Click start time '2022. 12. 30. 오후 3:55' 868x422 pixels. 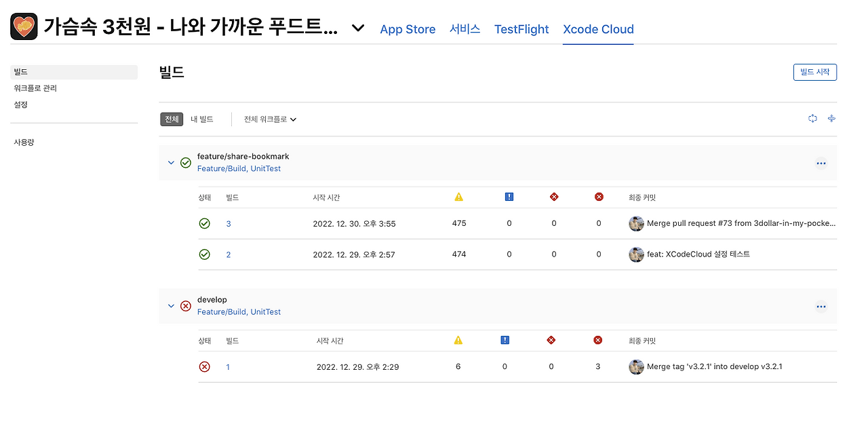(354, 224)
